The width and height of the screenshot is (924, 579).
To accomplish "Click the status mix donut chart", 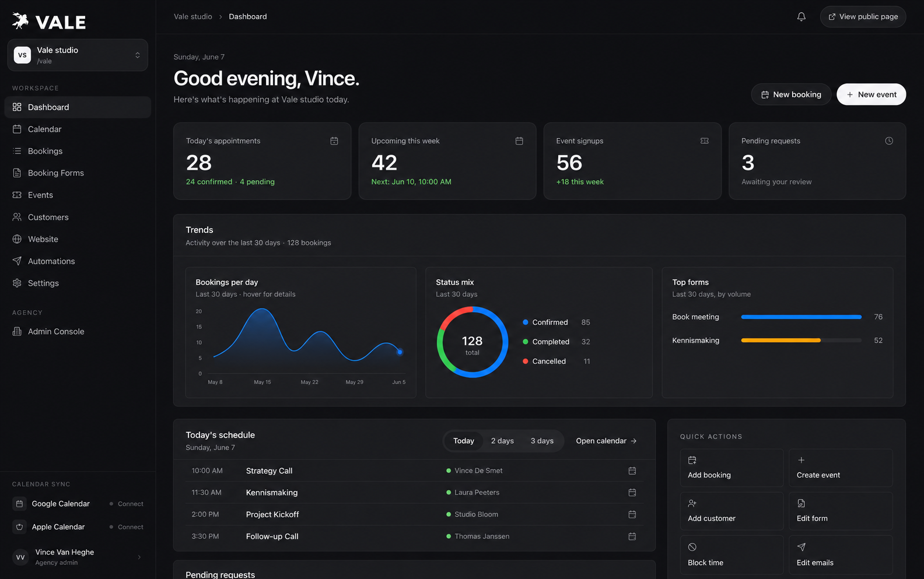I will (473, 342).
